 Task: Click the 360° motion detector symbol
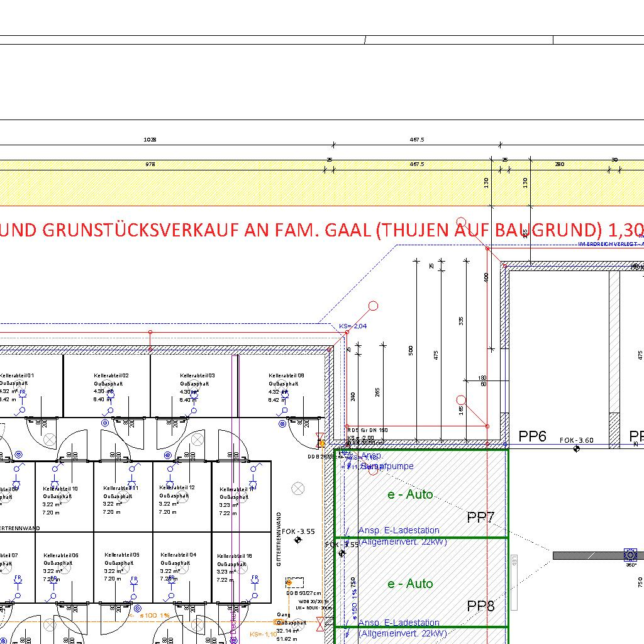[630, 555]
